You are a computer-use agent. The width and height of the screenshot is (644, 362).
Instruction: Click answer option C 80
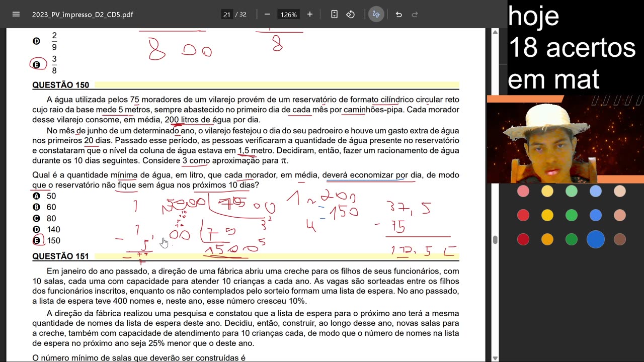(44, 218)
